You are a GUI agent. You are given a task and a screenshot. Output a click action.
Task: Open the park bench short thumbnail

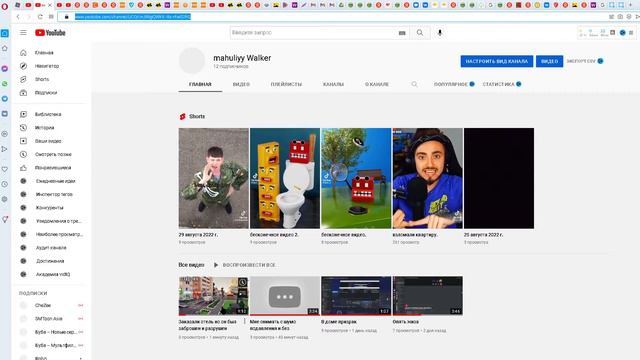[x=356, y=178]
